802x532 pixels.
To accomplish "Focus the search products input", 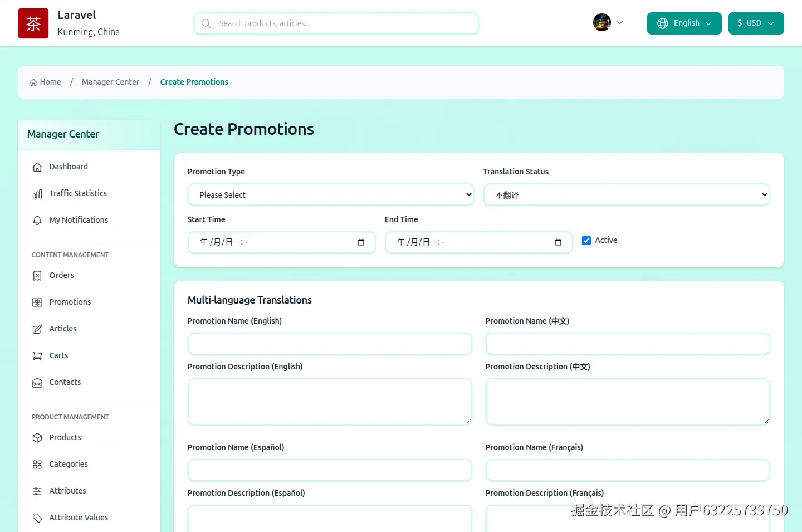I will click(336, 23).
